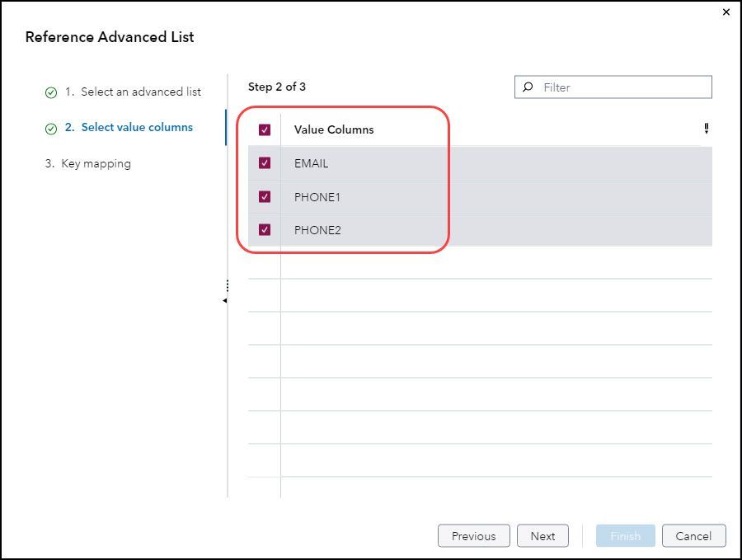Click the vertical dots splitter handle
Image resolution: width=742 pixels, height=560 pixels.
pyautogui.click(x=227, y=285)
